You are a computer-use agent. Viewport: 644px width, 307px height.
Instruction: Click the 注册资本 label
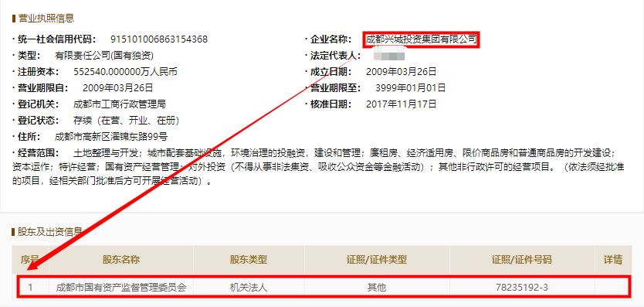pyautogui.click(x=39, y=72)
